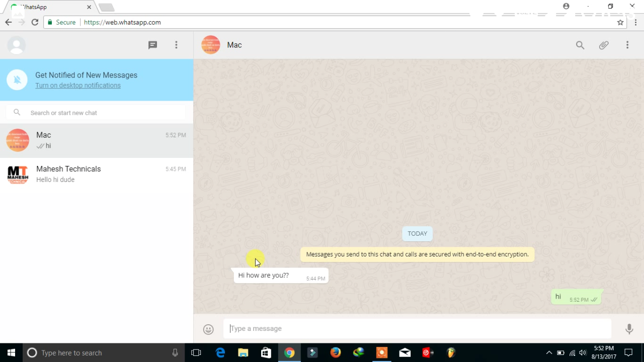The height and width of the screenshot is (362, 644).
Task: Open the chat options three-dot menu
Action: (627, 45)
